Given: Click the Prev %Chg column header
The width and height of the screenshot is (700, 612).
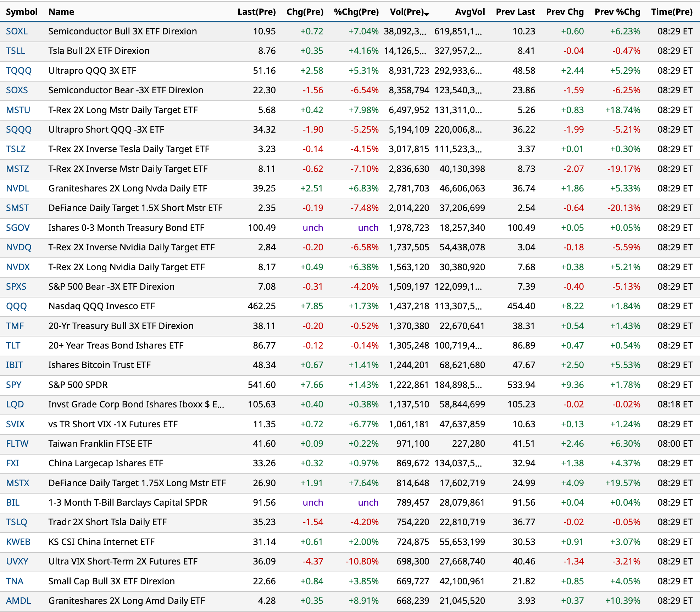Looking at the screenshot, I should pyautogui.click(x=617, y=12).
